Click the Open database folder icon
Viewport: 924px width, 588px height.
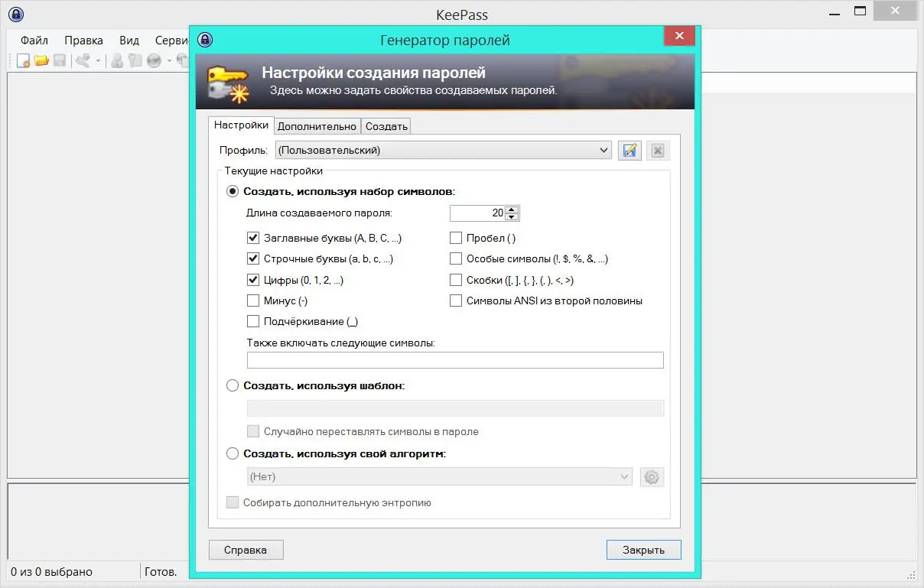point(41,61)
